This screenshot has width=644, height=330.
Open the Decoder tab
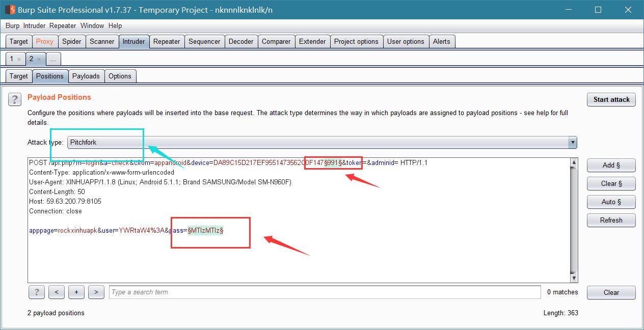pos(241,42)
